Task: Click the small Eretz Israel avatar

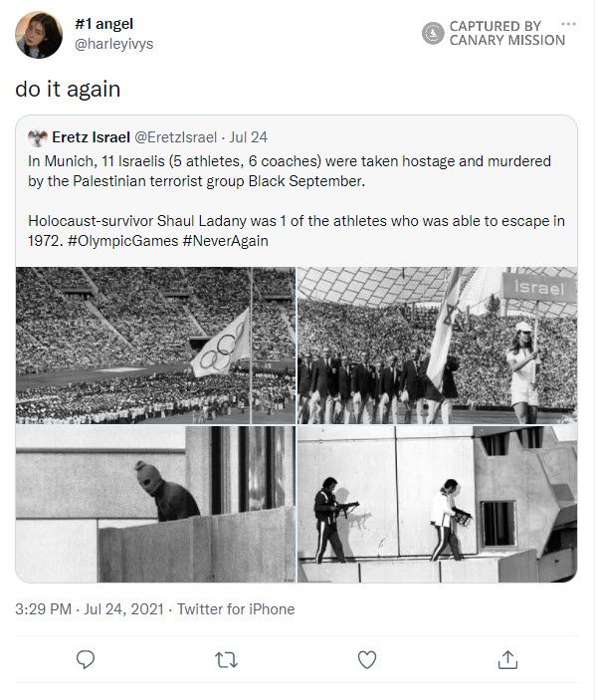Action: pos(38,136)
